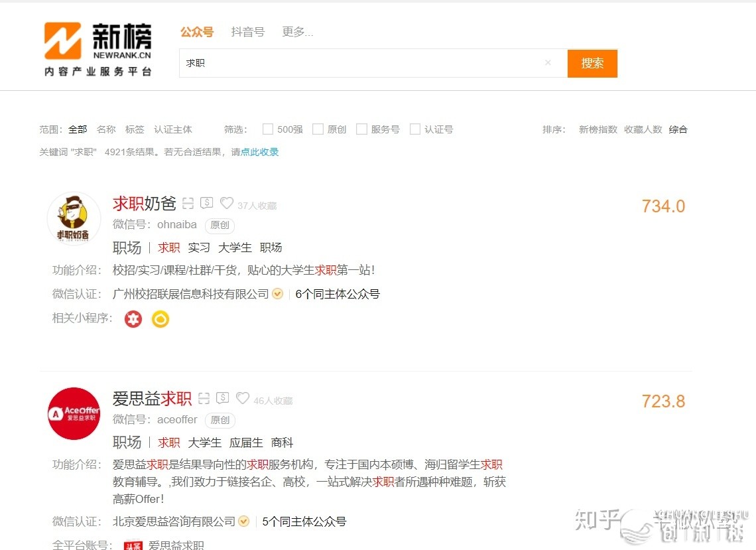Image resolution: width=756 pixels, height=550 pixels.
Task: Click the verified badge after 北京爱思益咨询有限公司
Action: pyautogui.click(x=244, y=521)
